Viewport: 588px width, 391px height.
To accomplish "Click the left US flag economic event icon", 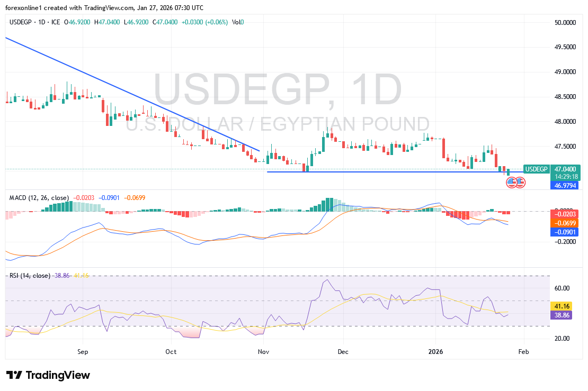I will pos(511,183).
